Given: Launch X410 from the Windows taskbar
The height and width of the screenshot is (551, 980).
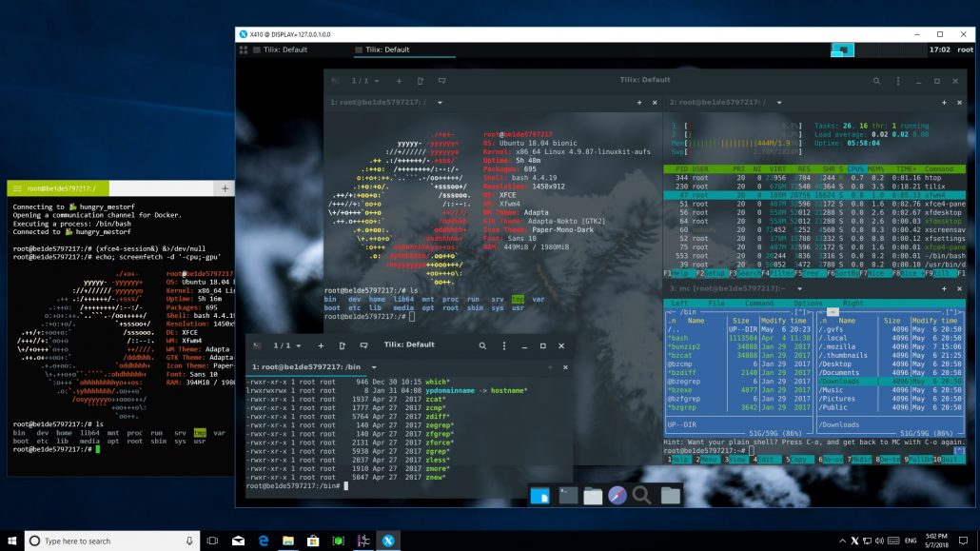Looking at the screenshot, I should pyautogui.click(x=387, y=539).
